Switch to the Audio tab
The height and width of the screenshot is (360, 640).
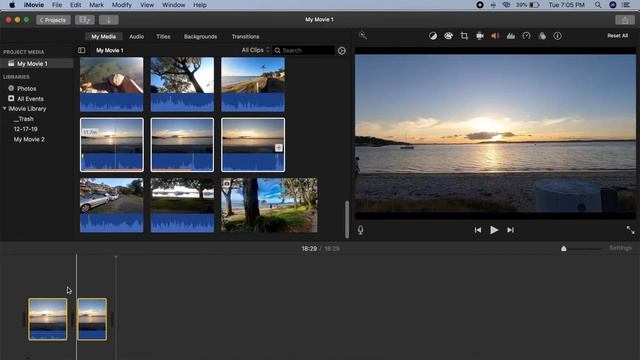(x=136, y=36)
